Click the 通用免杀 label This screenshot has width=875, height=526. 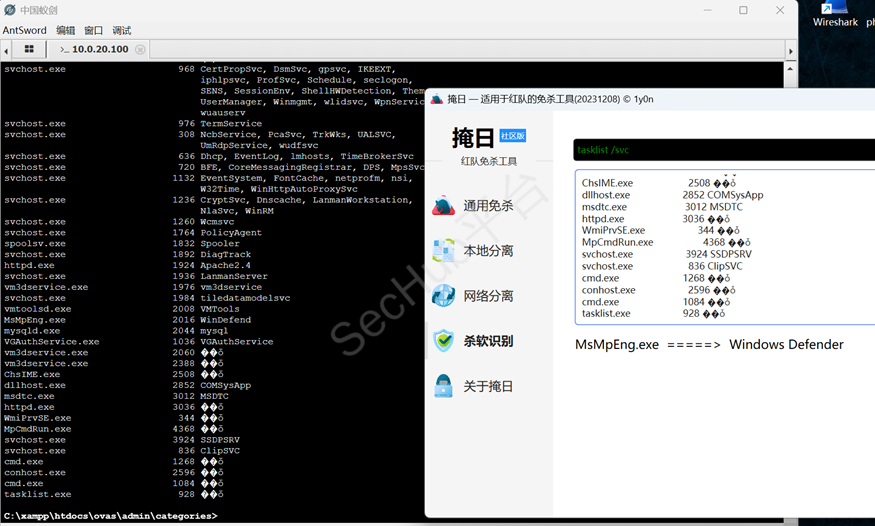point(488,206)
